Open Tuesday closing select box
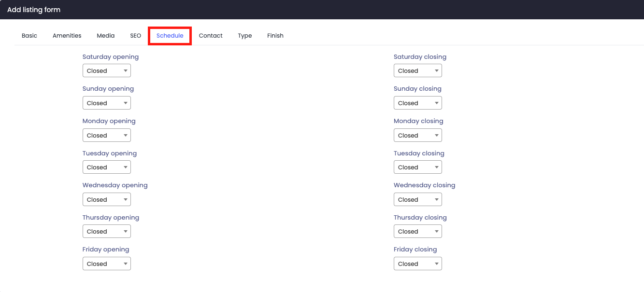This screenshot has width=644, height=292. click(x=418, y=167)
